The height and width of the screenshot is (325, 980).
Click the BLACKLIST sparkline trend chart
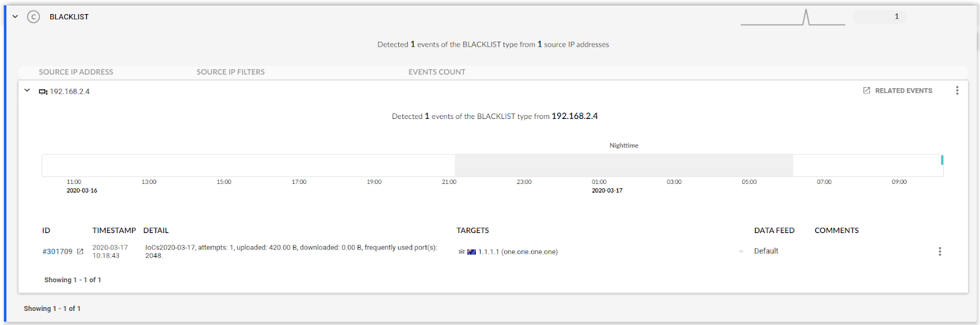(x=793, y=17)
